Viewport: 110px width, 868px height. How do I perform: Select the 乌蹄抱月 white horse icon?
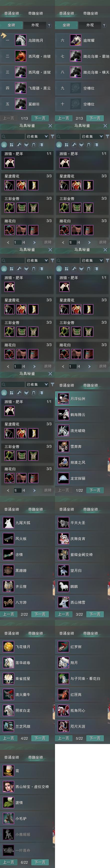20,40
